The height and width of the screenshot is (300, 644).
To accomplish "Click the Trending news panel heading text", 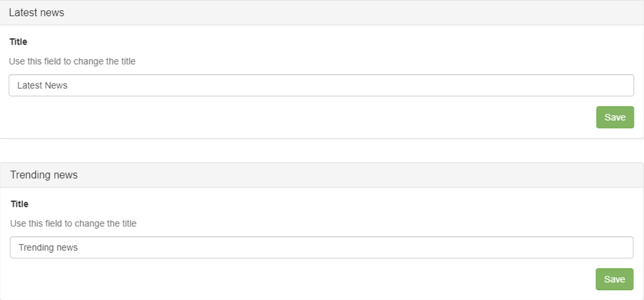I will tap(44, 175).
